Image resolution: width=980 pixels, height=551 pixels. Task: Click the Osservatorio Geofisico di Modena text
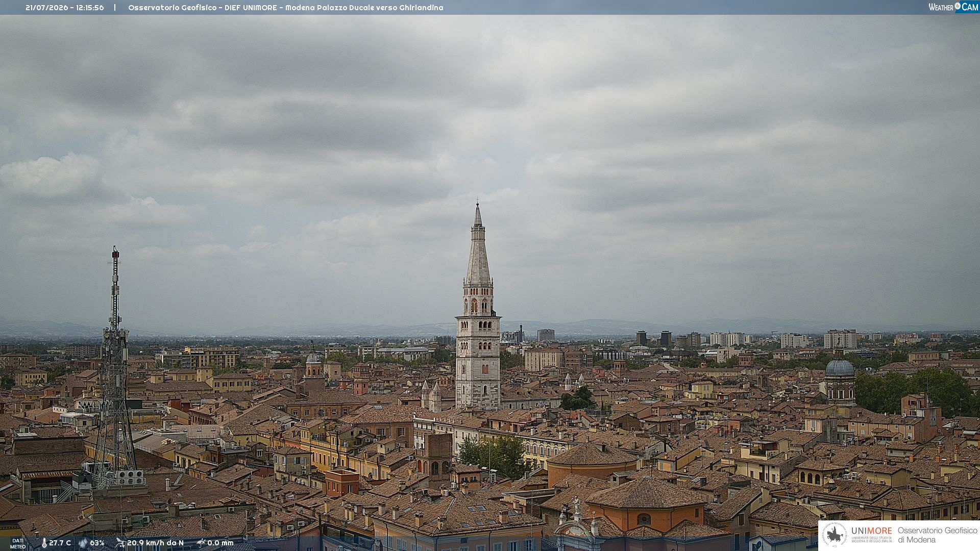937,535
